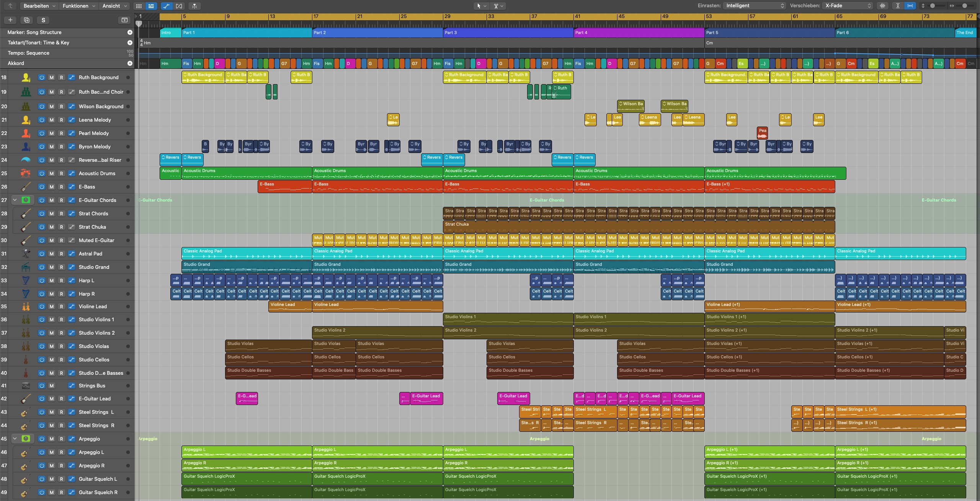Image resolution: width=980 pixels, height=501 pixels.
Task: Toggle the global solo S button
Action: 43,20
